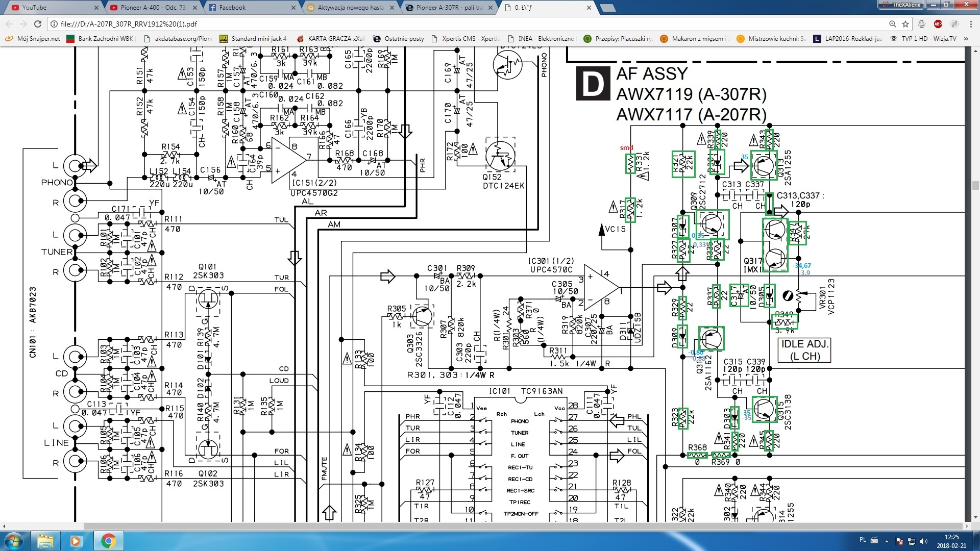The height and width of the screenshot is (551, 980).
Task: Open the Windows Start menu
Action: click(14, 541)
